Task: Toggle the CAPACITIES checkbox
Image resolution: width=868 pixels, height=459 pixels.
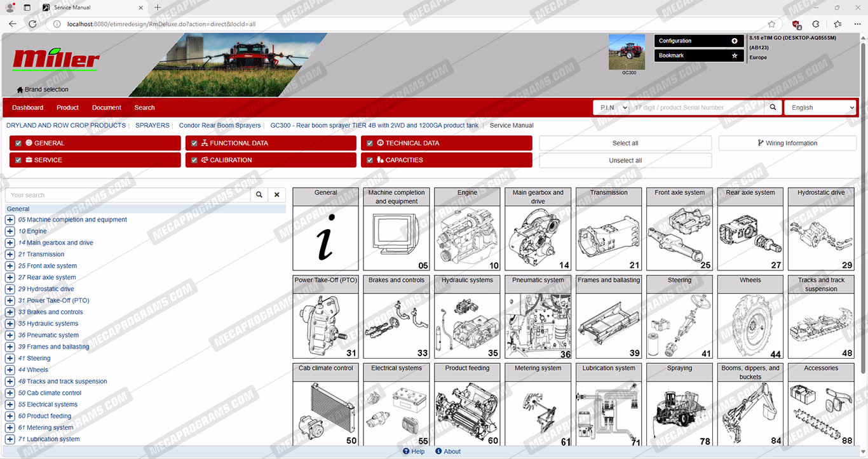Action: (370, 160)
